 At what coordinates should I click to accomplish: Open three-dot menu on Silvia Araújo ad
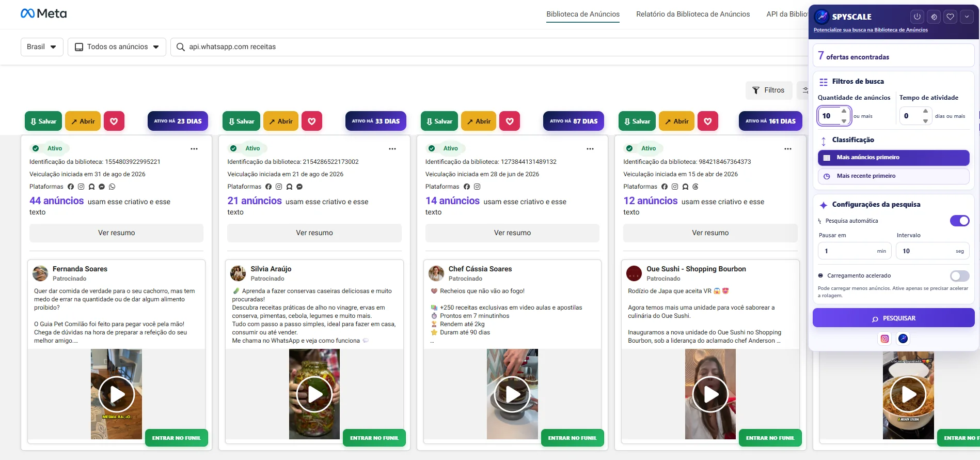pyautogui.click(x=392, y=149)
